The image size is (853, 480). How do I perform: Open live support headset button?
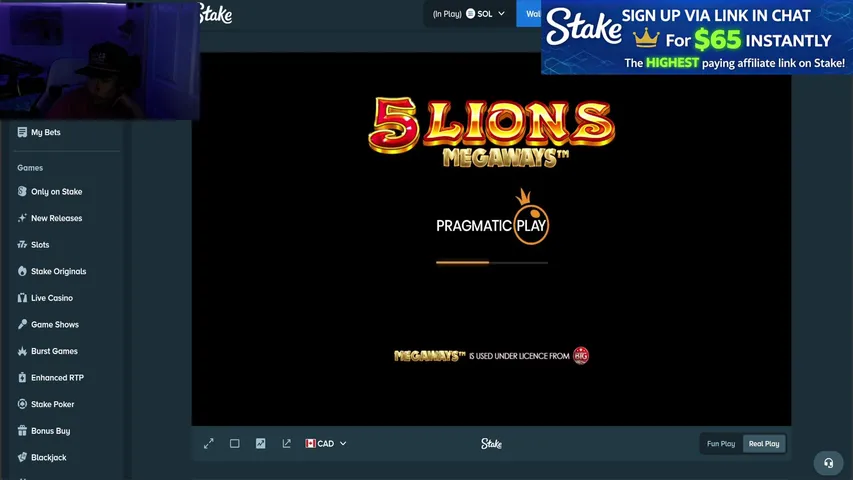pyautogui.click(x=829, y=463)
